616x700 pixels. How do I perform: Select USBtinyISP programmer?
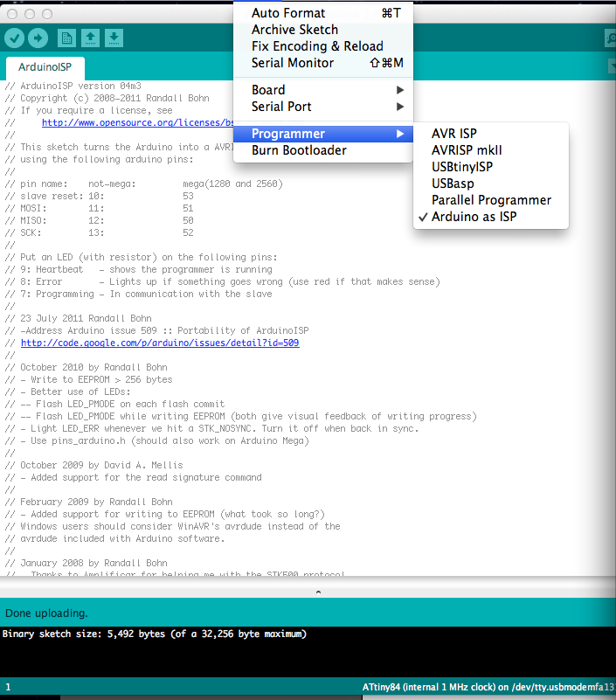pos(491,167)
